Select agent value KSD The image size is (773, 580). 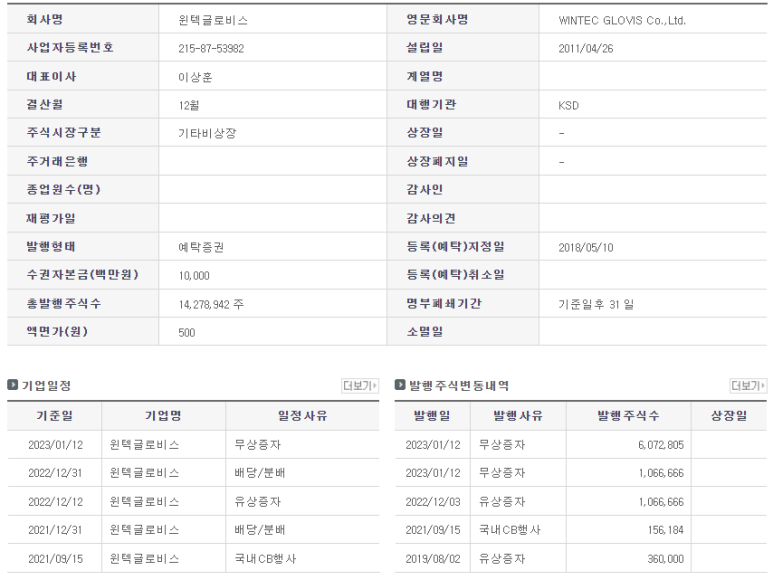568,105
